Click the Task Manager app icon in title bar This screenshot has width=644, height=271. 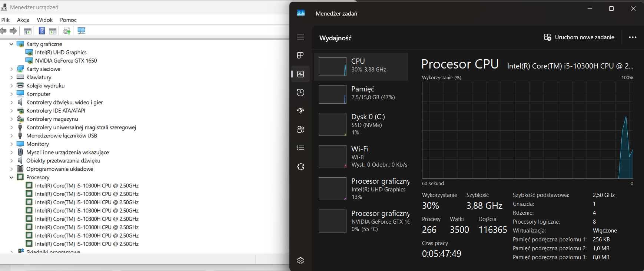click(301, 13)
